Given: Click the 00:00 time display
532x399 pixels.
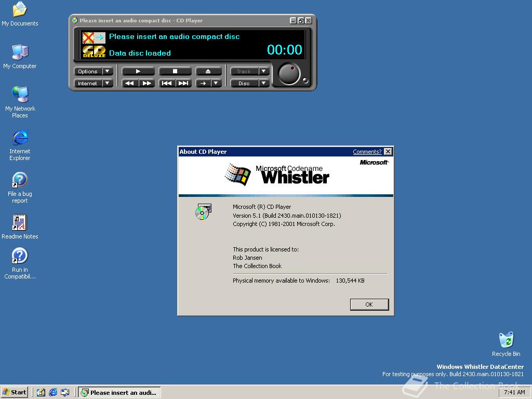Looking at the screenshot, I should pyautogui.click(x=285, y=49).
